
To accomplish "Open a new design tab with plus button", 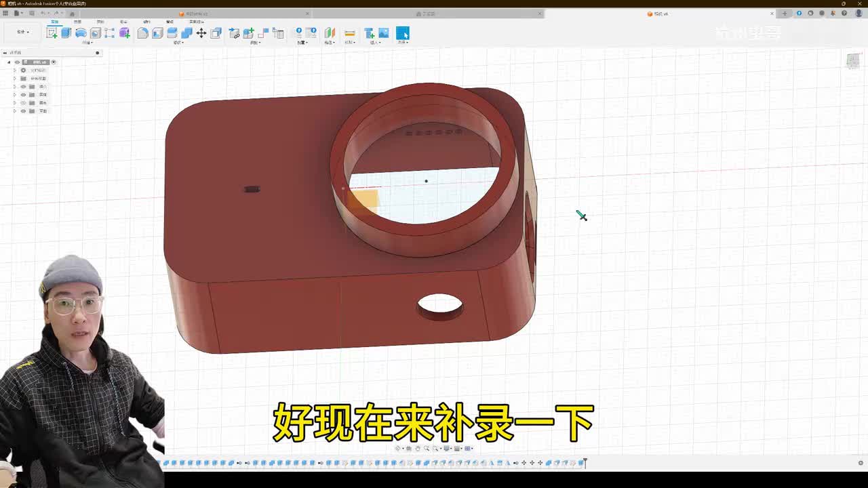I will click(785, 14).
